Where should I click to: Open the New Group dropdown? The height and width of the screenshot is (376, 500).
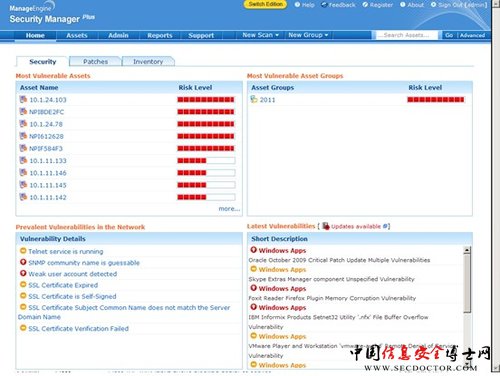point(308,35)
